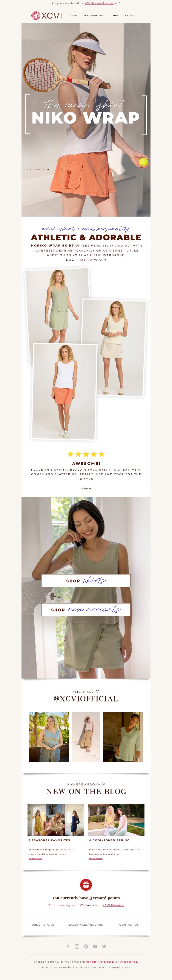Image resolution: width=172 pixels, height=980 pixels.
Task: Click the red gift rewards icon
Action: (86, 885)
